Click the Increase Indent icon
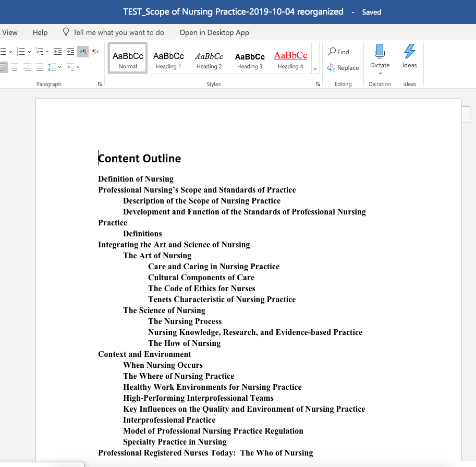476x467 pixels. [x=70, y=52]
